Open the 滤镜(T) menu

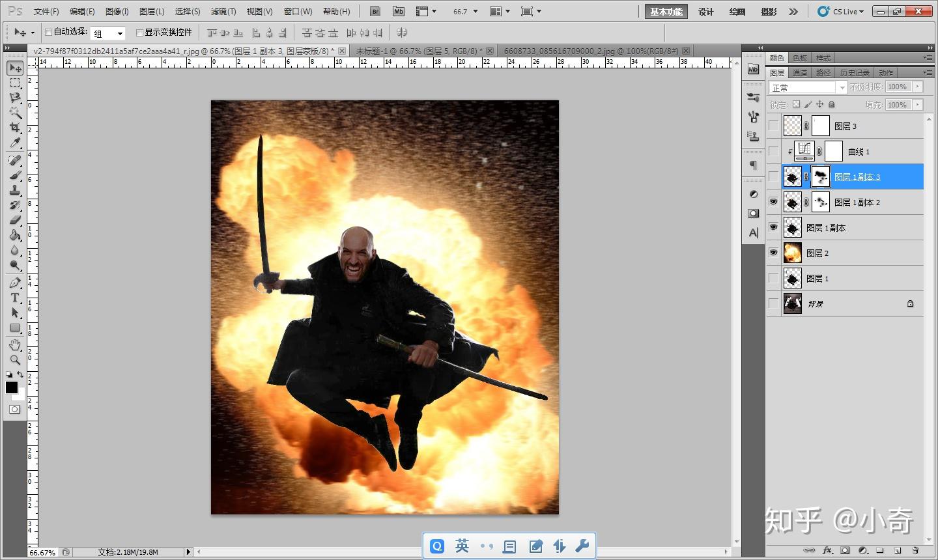coord(223,12)
